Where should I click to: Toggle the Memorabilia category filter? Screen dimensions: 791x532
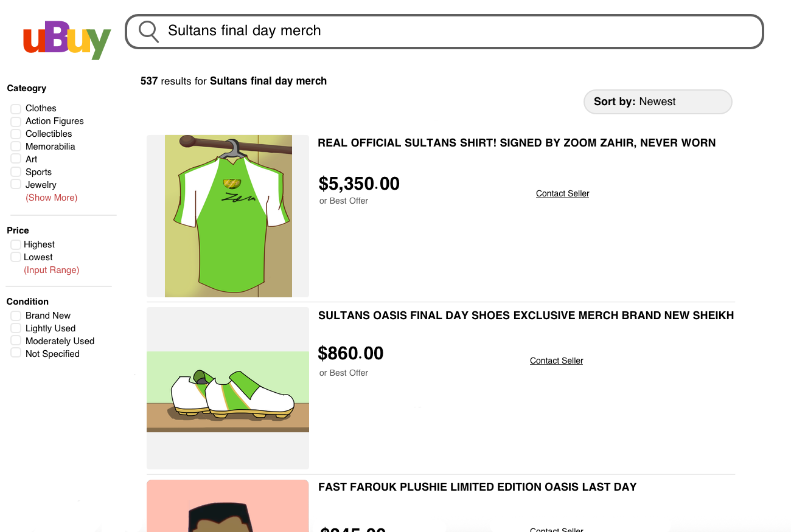pos(16,147)
